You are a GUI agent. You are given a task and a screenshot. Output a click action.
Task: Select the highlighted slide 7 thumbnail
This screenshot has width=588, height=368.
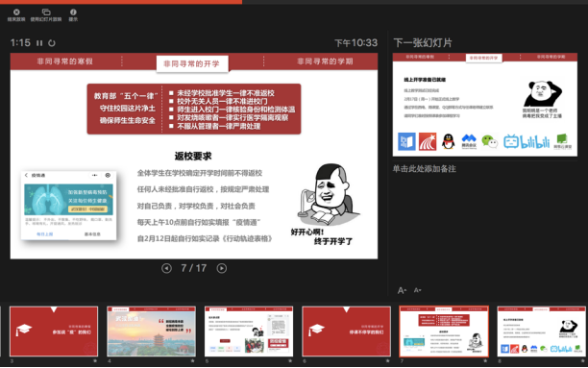tap(444, 331)
